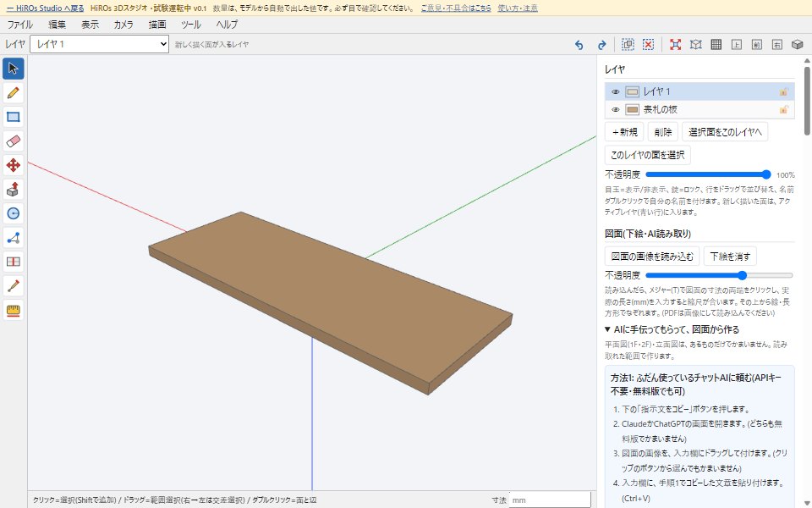Open the 表示 menu

(91, 25)
